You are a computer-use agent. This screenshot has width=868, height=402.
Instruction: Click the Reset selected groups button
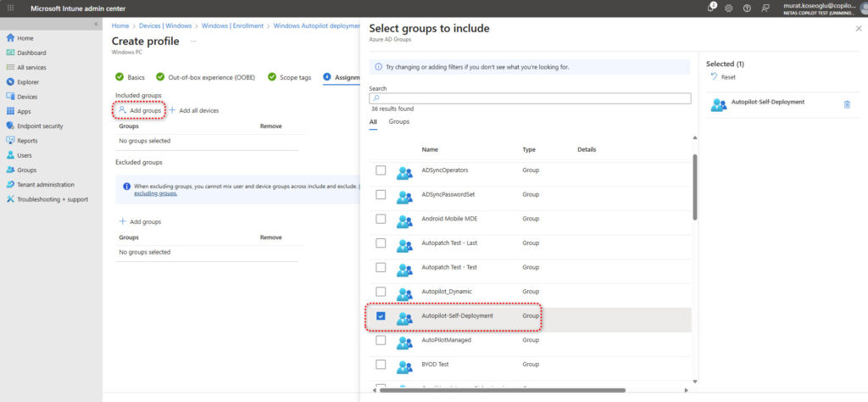coord(723,77)
